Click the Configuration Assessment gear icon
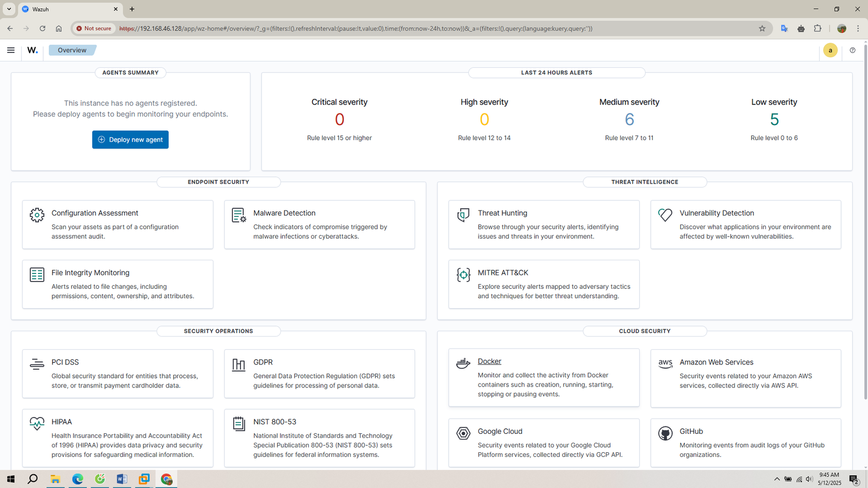This screenshot has width=868, height=488. 37,215
